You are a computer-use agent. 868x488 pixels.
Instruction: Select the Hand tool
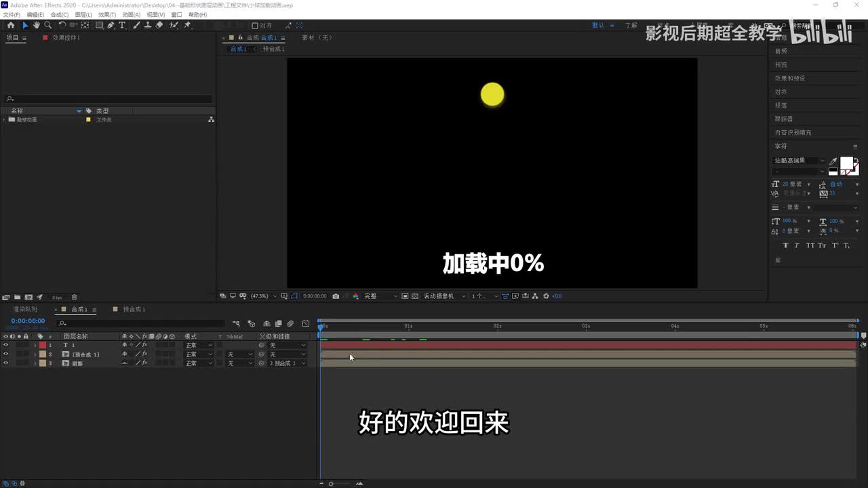tap(36, 25)
